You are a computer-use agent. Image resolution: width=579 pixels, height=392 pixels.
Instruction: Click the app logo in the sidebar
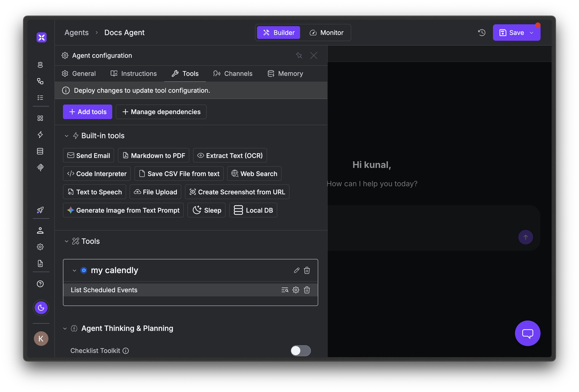pos(41,37)
